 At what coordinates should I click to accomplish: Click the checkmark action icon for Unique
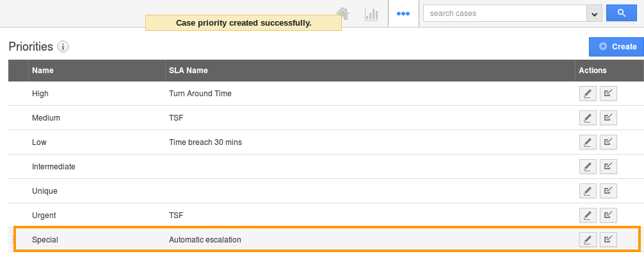click(608, 190)
